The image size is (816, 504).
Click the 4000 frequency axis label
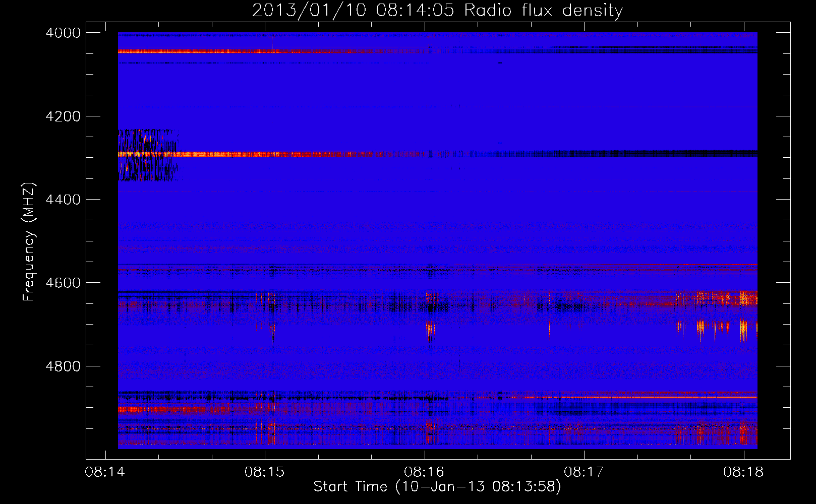[63, 33]
